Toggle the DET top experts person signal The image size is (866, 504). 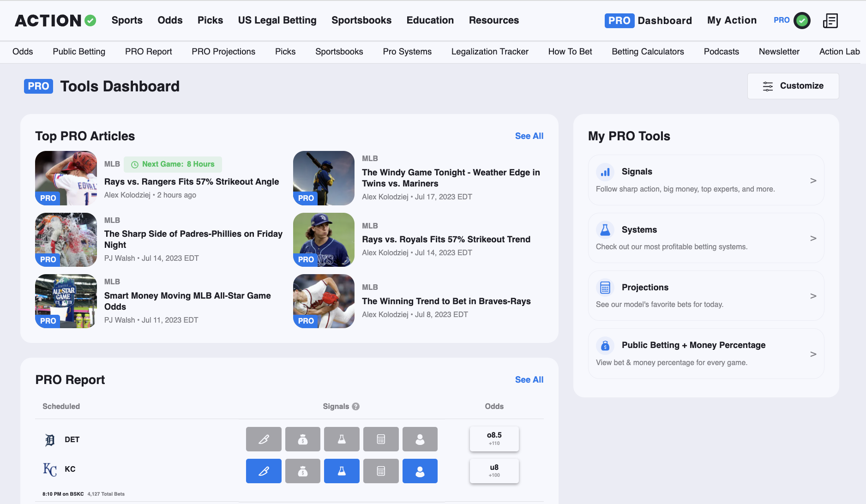(x=420, y=439)
